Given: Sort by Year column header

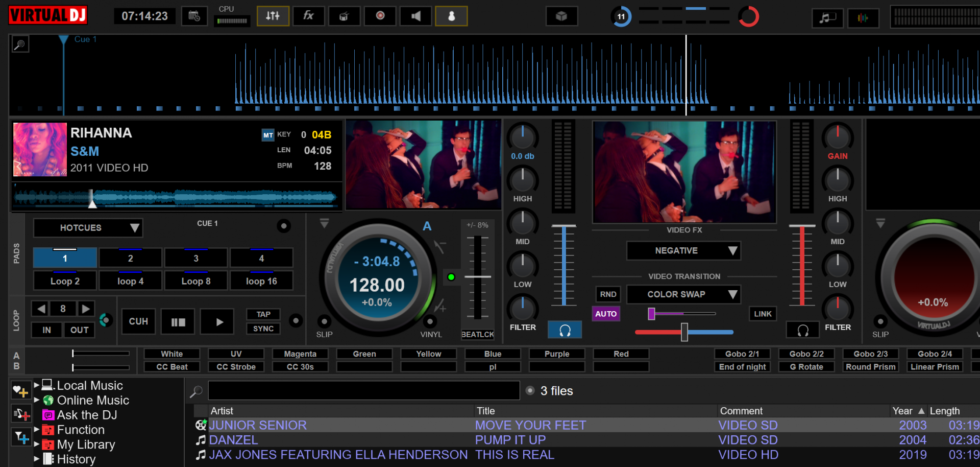Looking at the screenshot, I should click(908, 411).
